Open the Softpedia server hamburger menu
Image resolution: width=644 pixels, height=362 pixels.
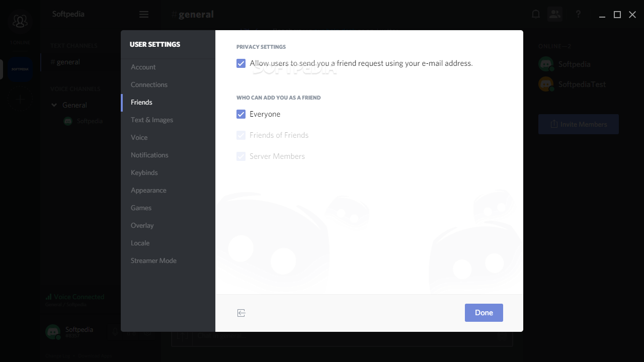tap(144, 15)
